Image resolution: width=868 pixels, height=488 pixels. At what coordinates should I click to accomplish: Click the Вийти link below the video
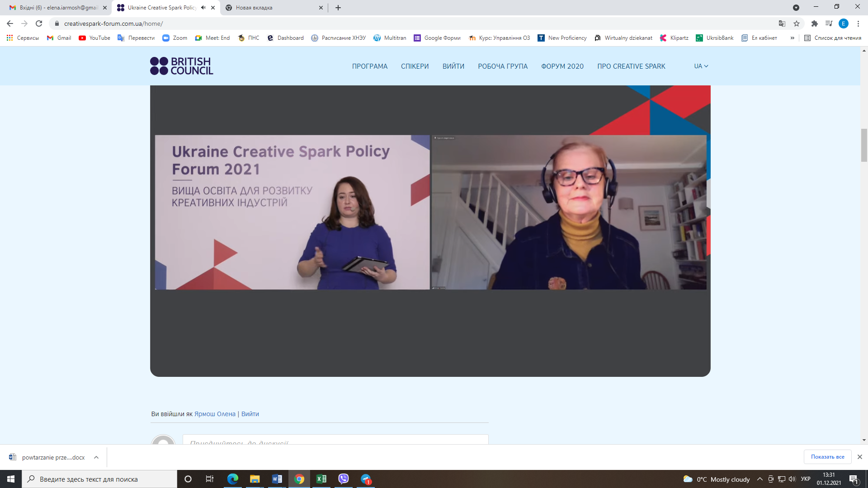click(250, 414)
